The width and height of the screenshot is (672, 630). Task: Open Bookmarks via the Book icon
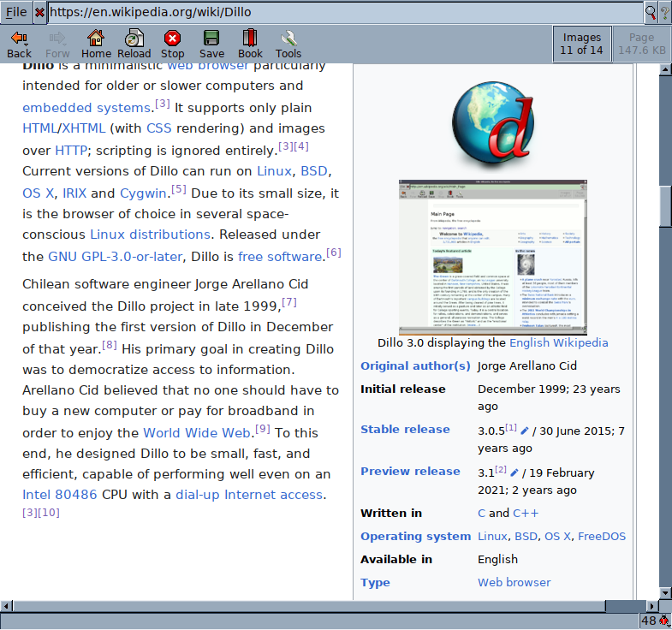pos(250,45)
